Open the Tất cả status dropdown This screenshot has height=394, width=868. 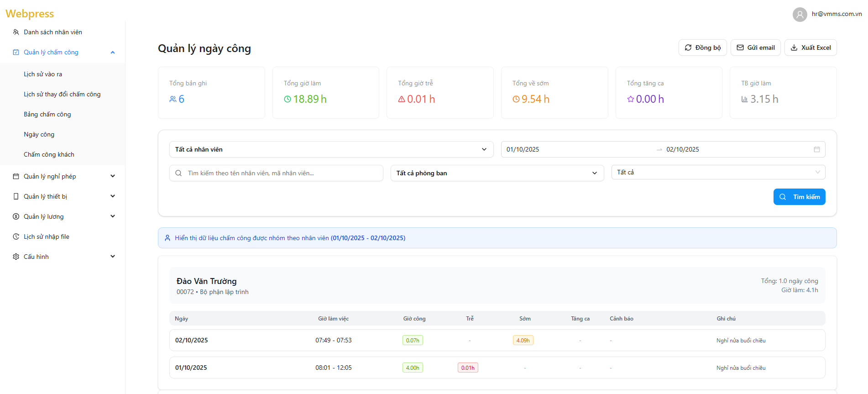click(x=718, y=172)
